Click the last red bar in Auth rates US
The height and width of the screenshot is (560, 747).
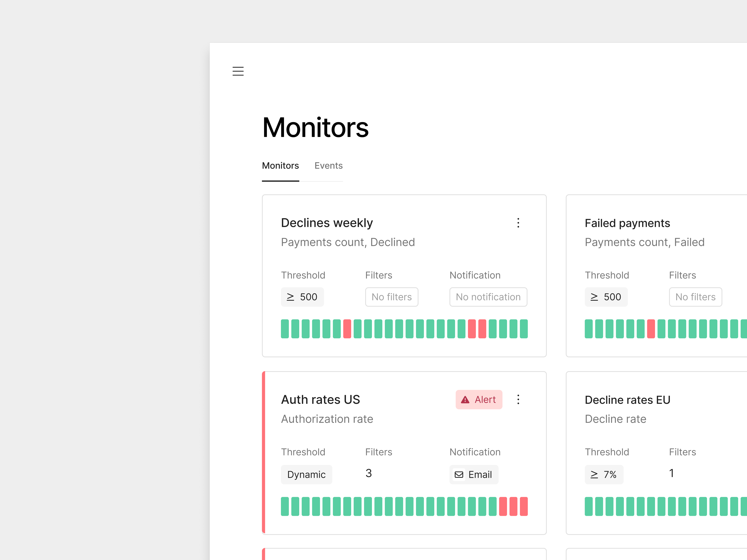tap(524, 506)
